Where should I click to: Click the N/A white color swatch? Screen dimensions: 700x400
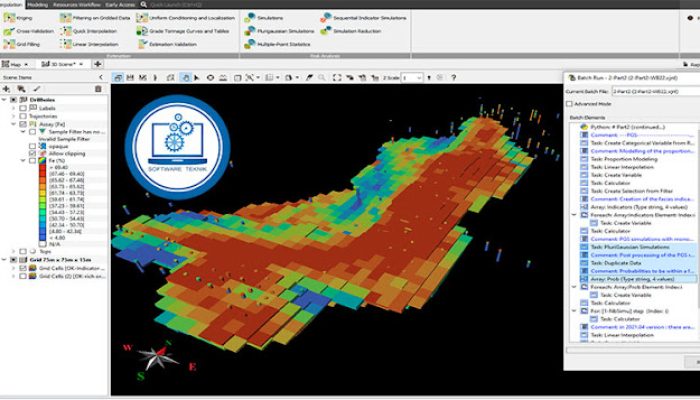pyautogui.click(x=42, y=244)
